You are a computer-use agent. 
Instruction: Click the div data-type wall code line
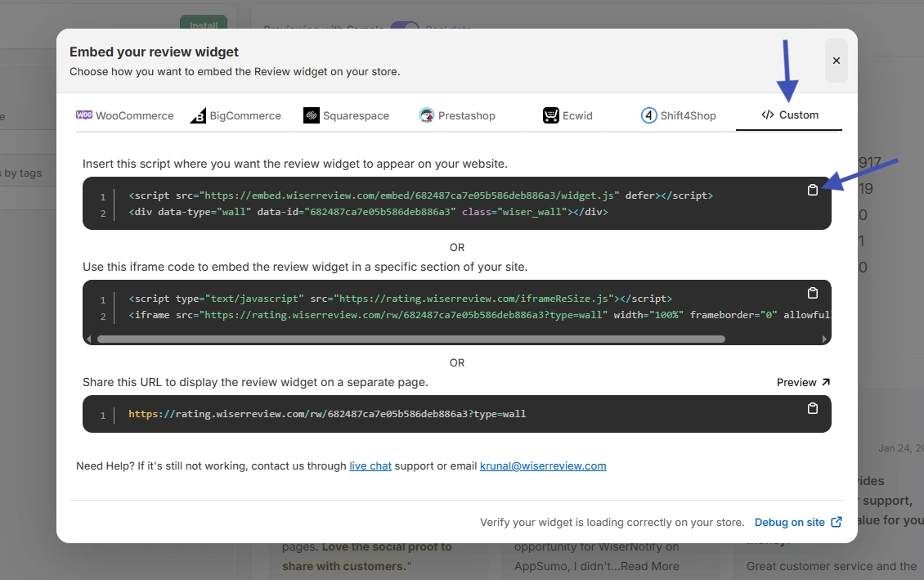coord(368,212)
